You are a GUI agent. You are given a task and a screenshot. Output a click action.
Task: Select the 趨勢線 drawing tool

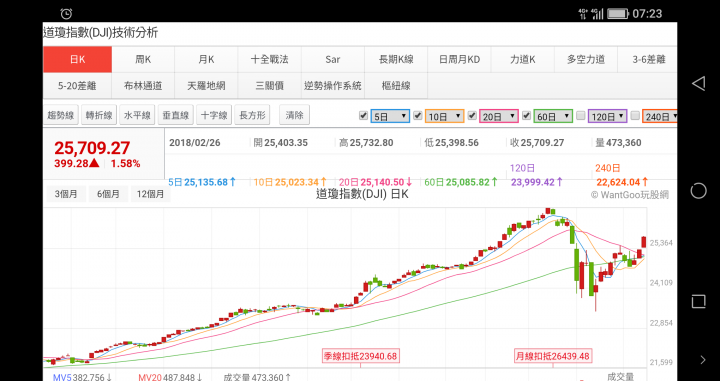[61, 115]
